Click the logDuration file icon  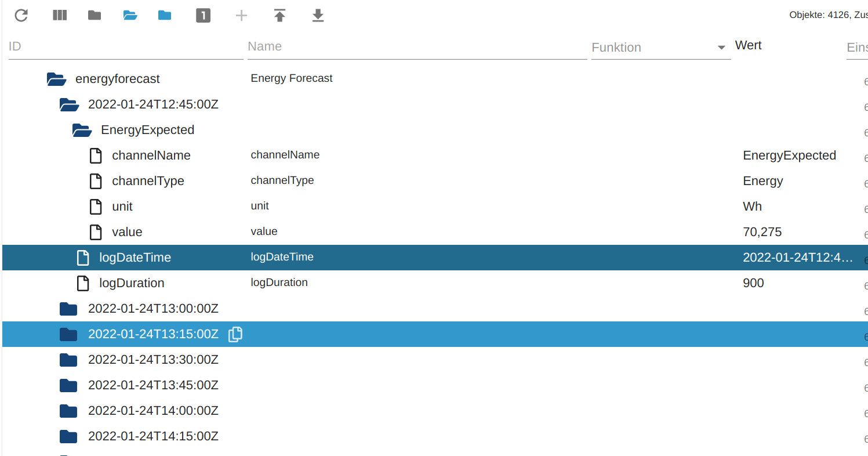point(83,283)
